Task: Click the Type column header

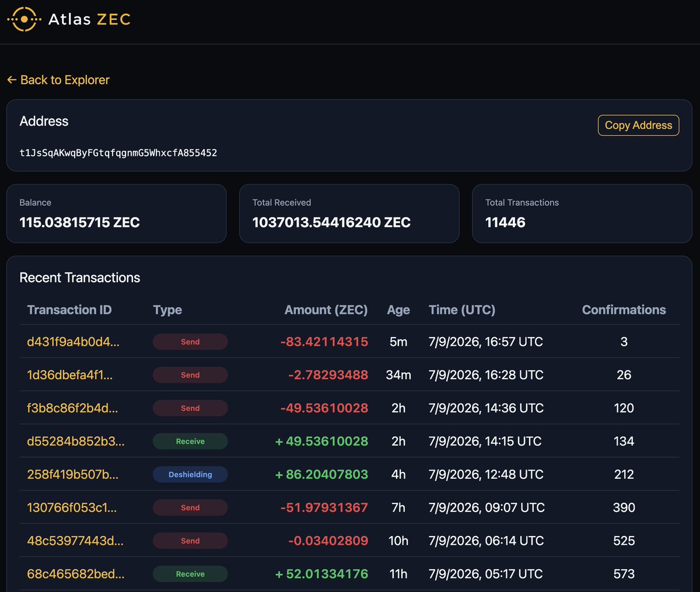Action: (x=167, y=310)
